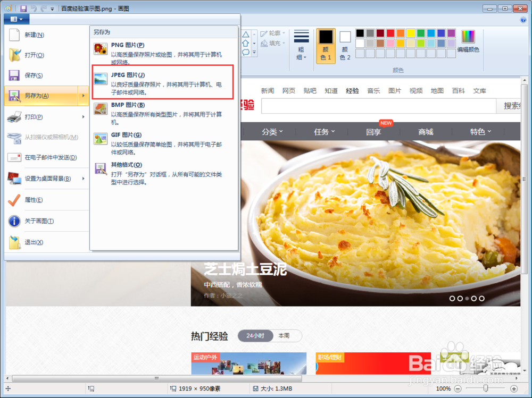Click the Redo icon
532x398 pixels.
tap(43, 9)
